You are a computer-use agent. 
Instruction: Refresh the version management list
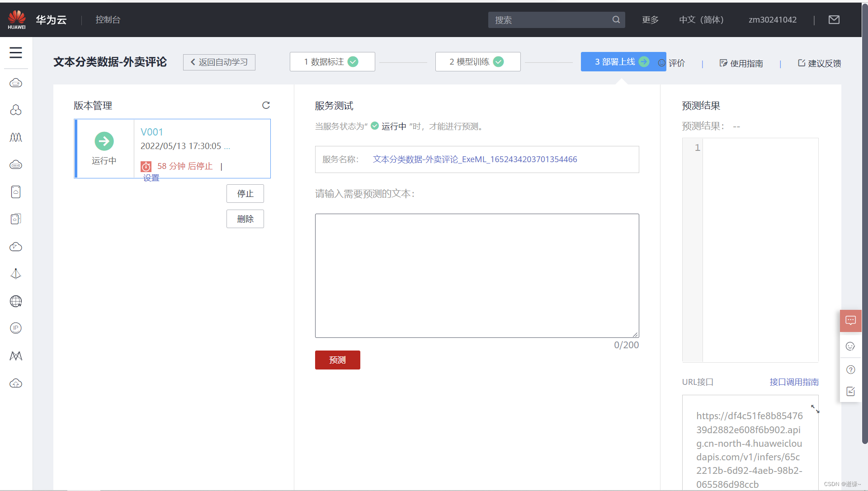click(x=266, y=105)
